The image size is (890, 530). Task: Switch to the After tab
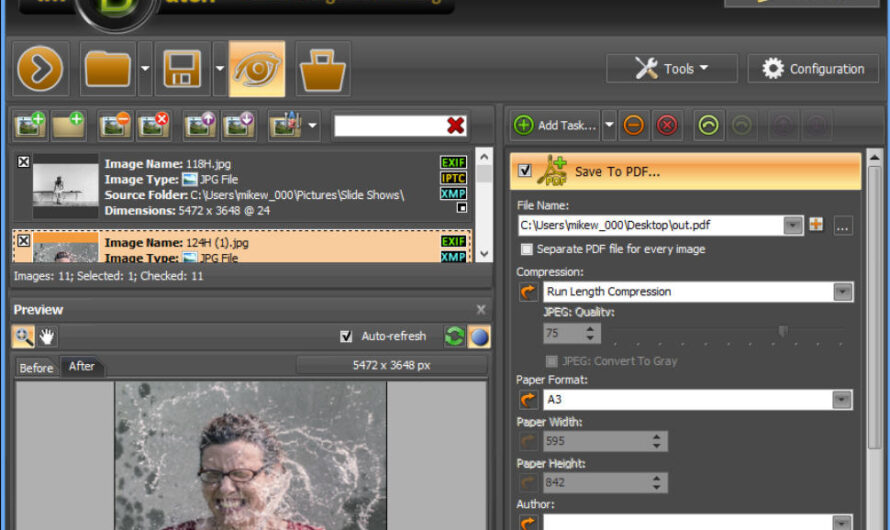(82, 366)
